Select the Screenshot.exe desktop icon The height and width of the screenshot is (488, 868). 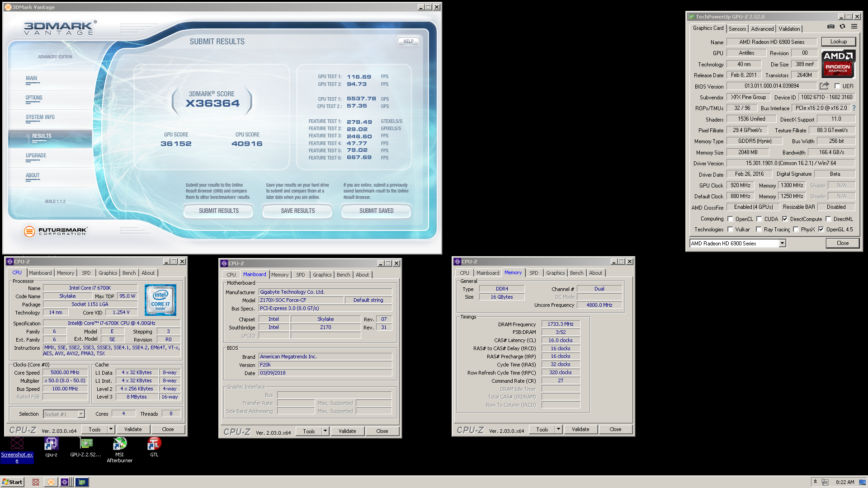[17, 450]
